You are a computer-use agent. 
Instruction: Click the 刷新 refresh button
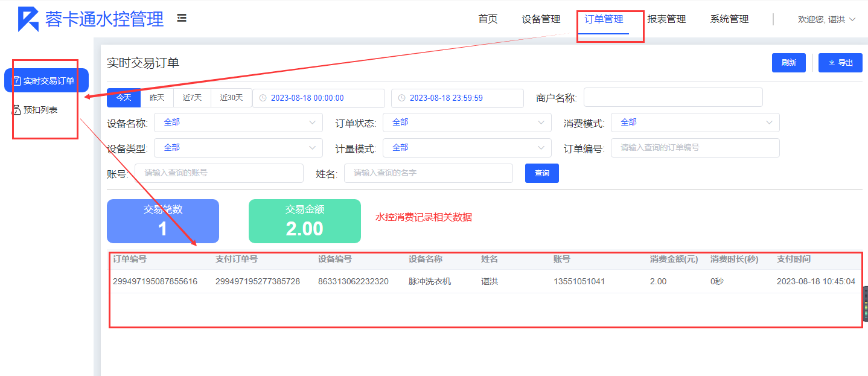click(788, 63)
